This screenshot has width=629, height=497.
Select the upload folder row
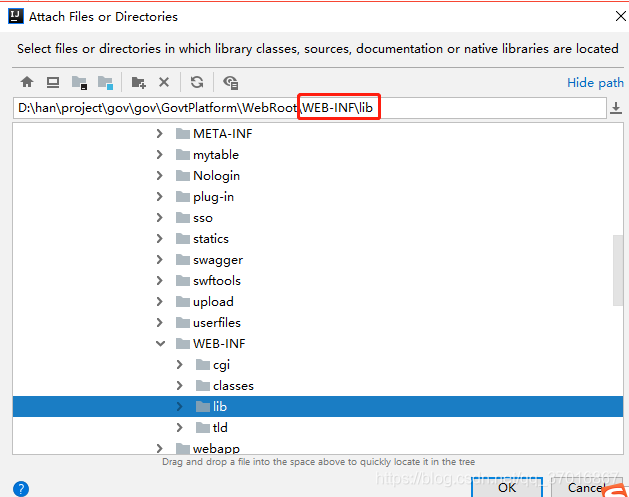318,302
